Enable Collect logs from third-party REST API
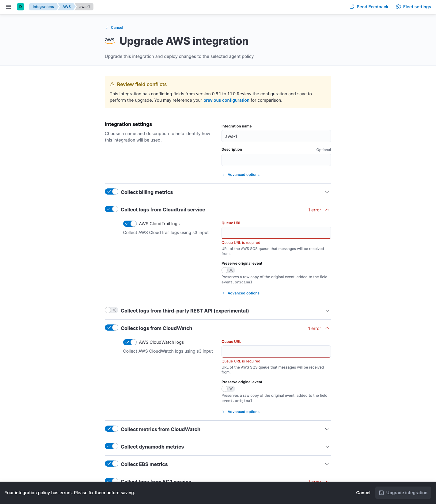The height and width of the screenshot is (504, 436). [x=112, y=310]
